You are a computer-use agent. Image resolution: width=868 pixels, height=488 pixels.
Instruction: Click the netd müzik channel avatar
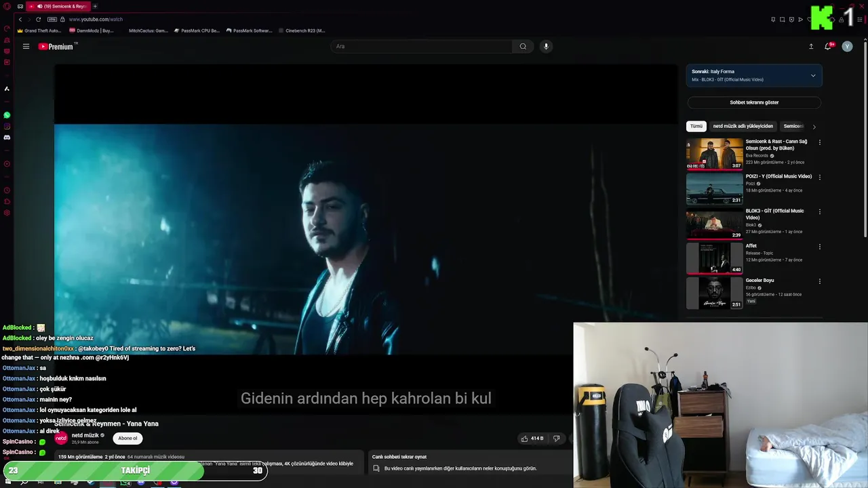[x=61, y=439]
